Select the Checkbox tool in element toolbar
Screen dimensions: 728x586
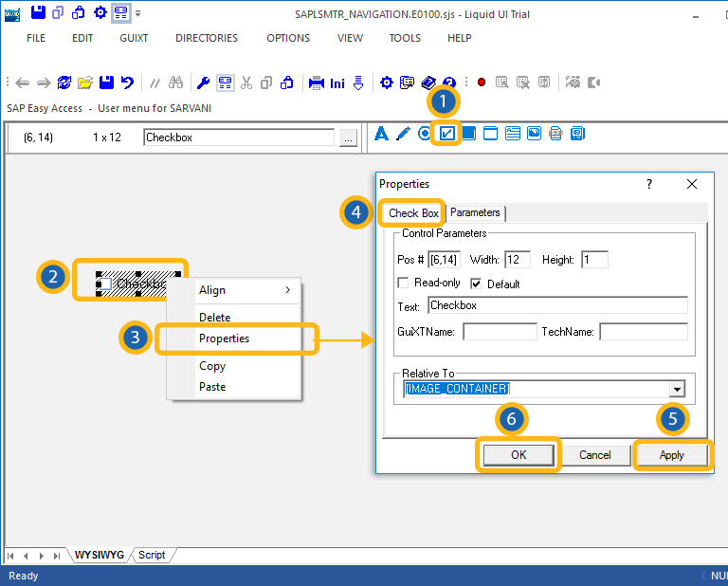pyautogui.click(x=446, y=134)
